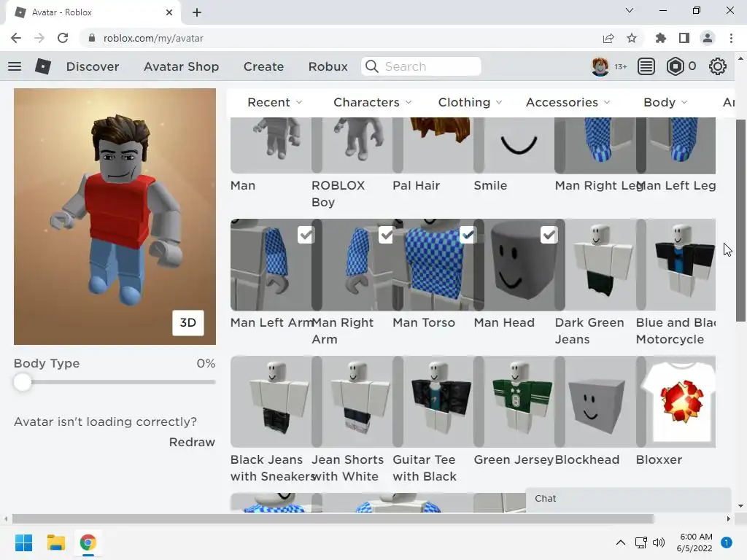
Task: Go to the Create page
Action: (x=264, y=66)
